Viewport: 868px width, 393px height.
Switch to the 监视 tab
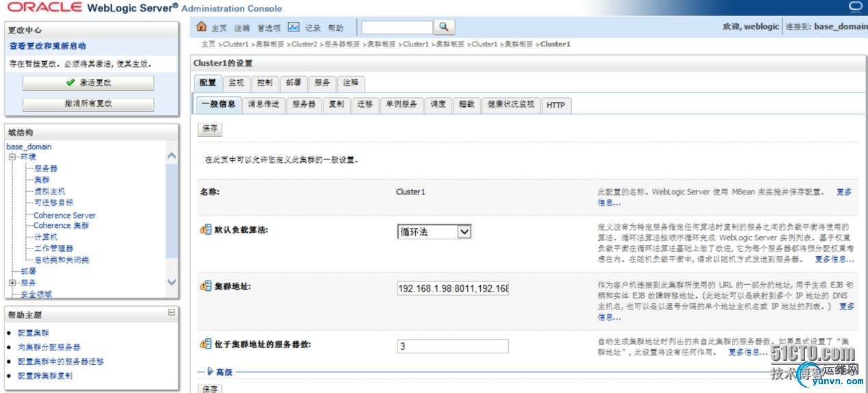236,83
